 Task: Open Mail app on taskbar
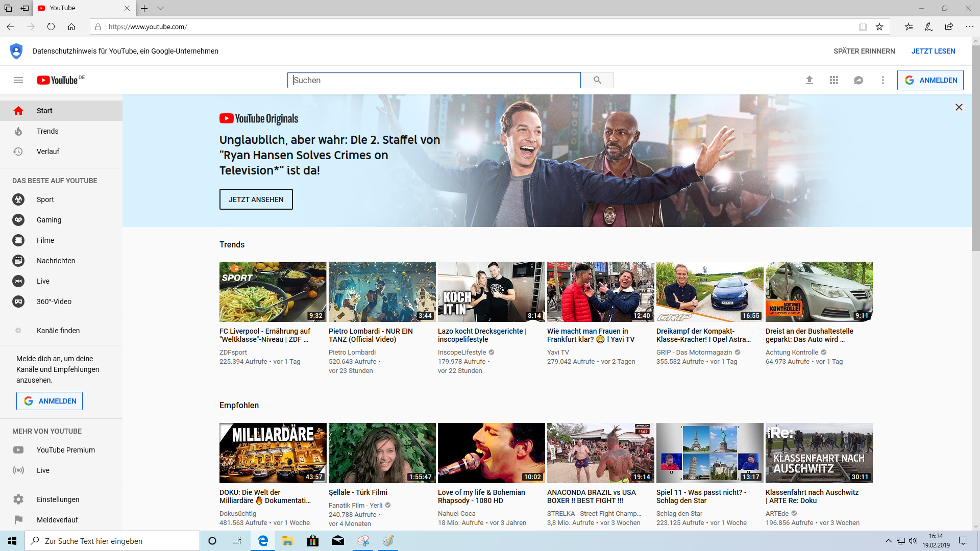[x=338, y=541]
